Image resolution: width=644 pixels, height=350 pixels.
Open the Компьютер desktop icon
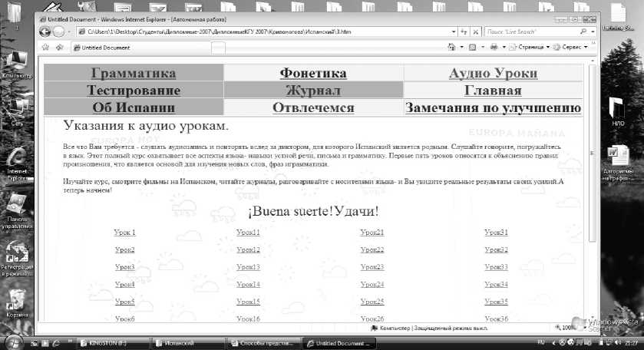(x=16, y=65)
